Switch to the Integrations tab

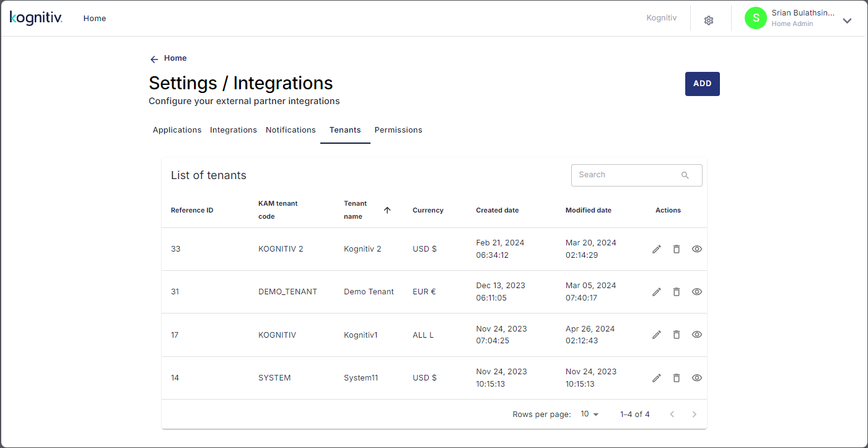[234, 130]
